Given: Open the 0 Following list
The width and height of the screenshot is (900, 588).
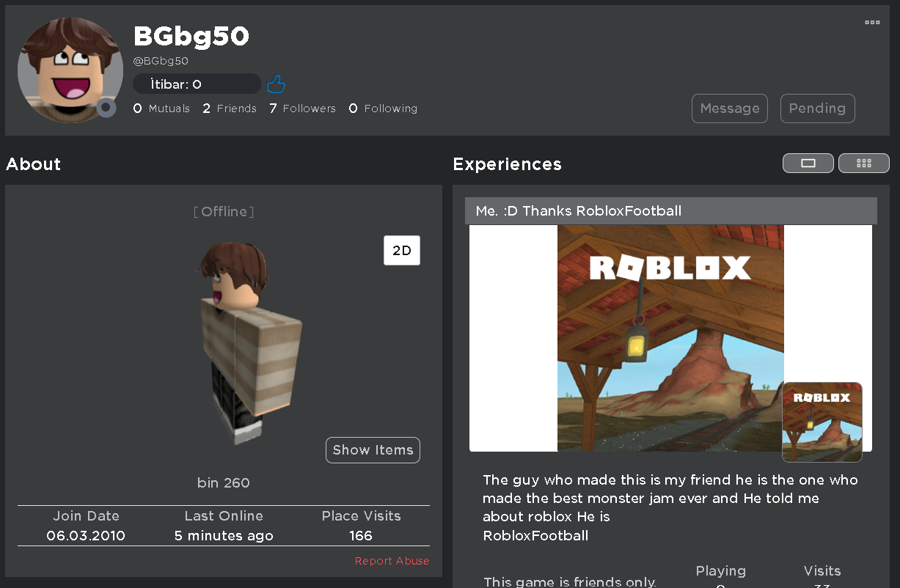Looking at the screenshot, I should (383, 109).
